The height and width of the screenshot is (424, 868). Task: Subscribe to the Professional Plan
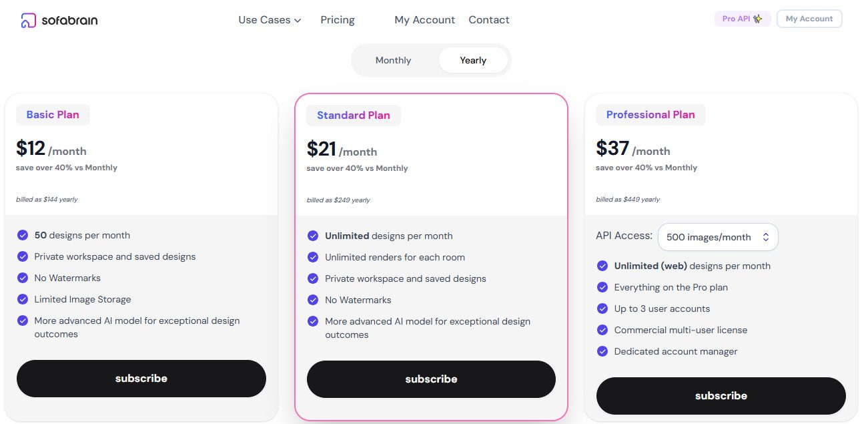coord(721,395)
